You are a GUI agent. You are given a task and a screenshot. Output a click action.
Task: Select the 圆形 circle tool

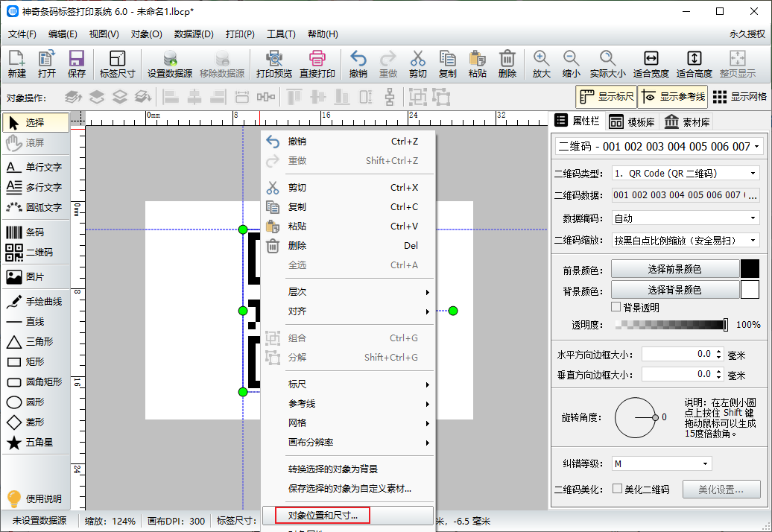pyautogui.click(x=34, y=402)
